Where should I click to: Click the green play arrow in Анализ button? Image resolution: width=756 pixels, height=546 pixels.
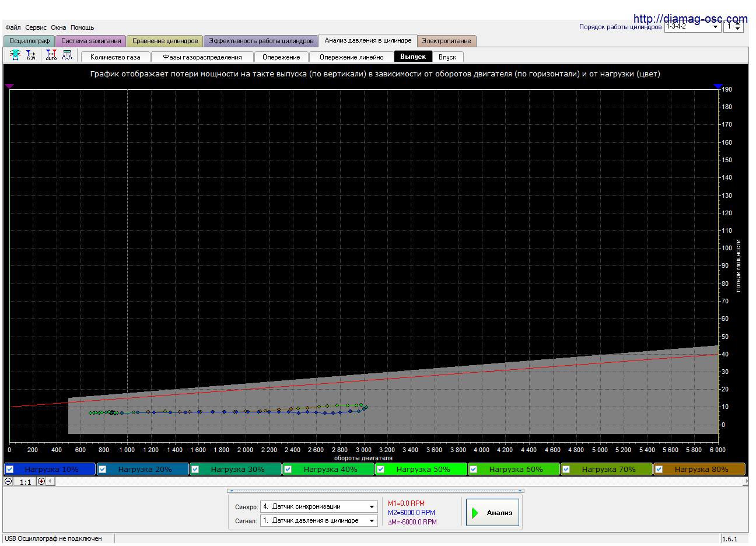(x=475, y=513)
